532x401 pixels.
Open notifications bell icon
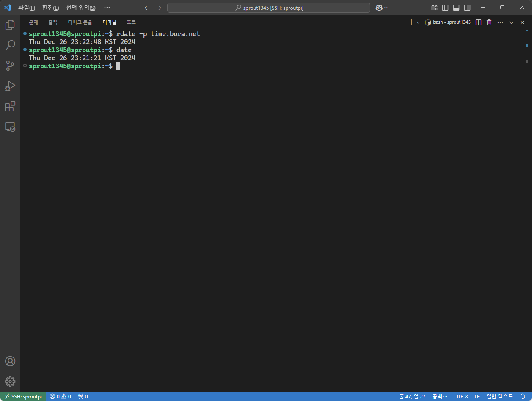(523, 396)
